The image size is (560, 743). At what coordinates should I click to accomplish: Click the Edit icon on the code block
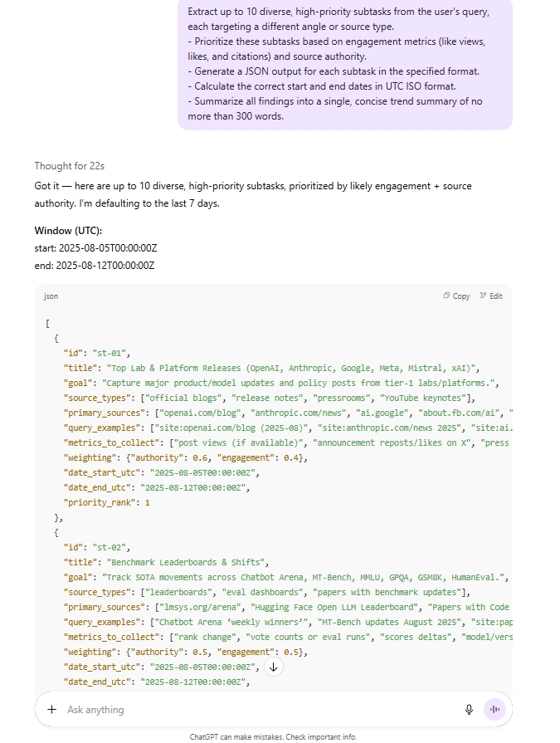pos(491,296)
